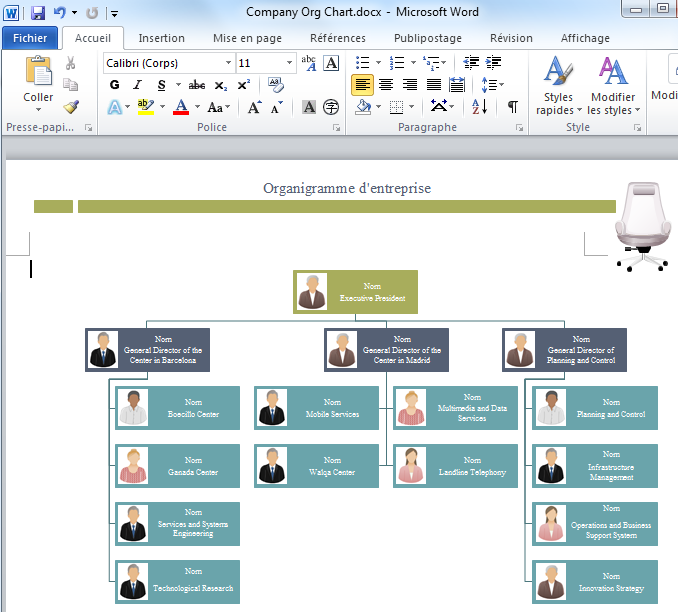This screenshot has width=678, height=612.
Task: Click the Enclose Characters circled icon
Action: [x=331, y=107]
